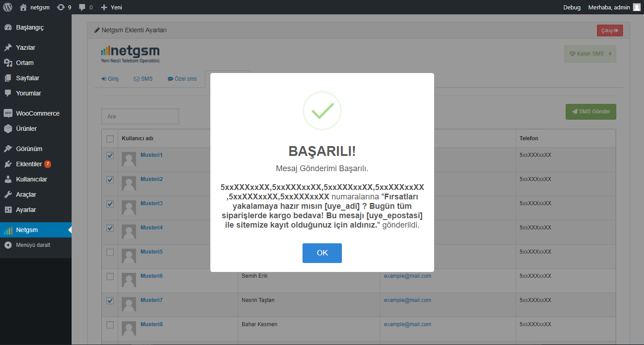Switch to the Giriş tab
Image resolution: width=644 pixels, height=345 pixels.
(x=110, y=79)
